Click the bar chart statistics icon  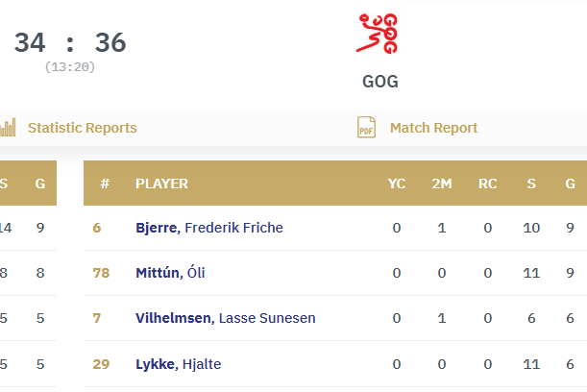click(x=9, y=128)
